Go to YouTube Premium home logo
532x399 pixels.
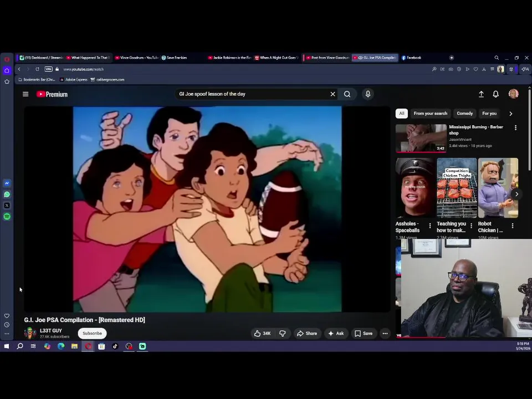coord(52,94)
